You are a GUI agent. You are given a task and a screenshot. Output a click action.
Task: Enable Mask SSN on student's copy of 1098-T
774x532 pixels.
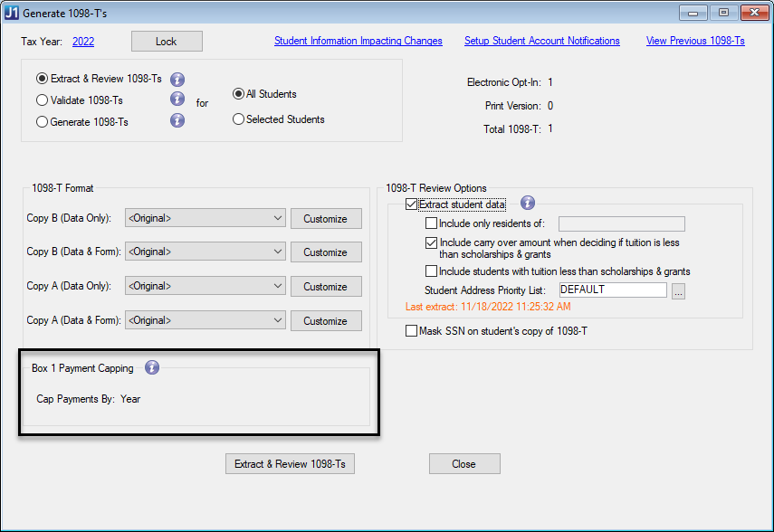click(412, 330)
